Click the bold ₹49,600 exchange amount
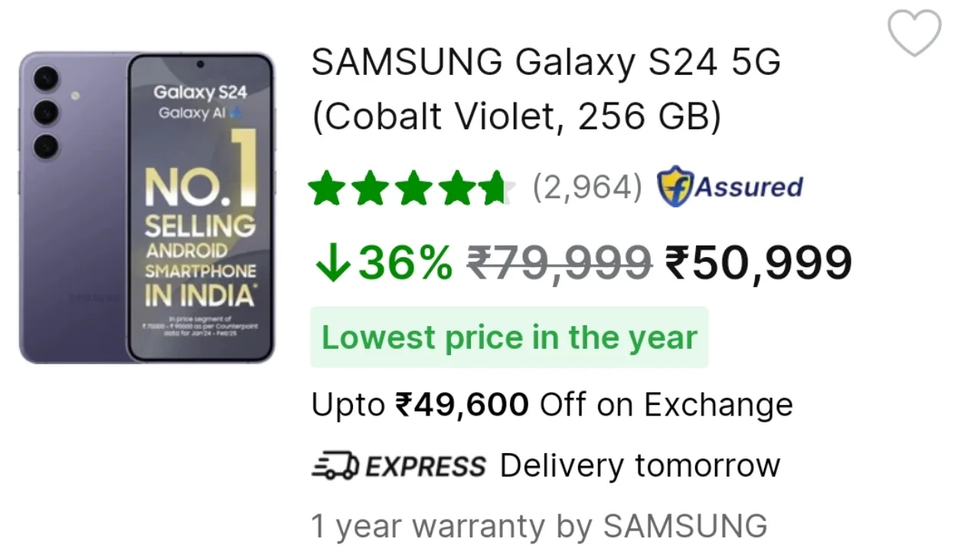 pos(462,404)
